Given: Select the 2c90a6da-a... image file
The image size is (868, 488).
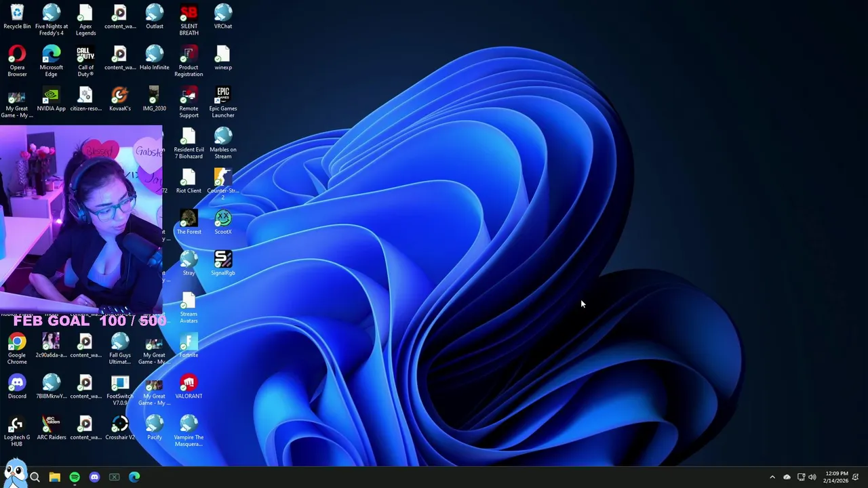Looking at the screenshot, I should (x=52, y=346).
